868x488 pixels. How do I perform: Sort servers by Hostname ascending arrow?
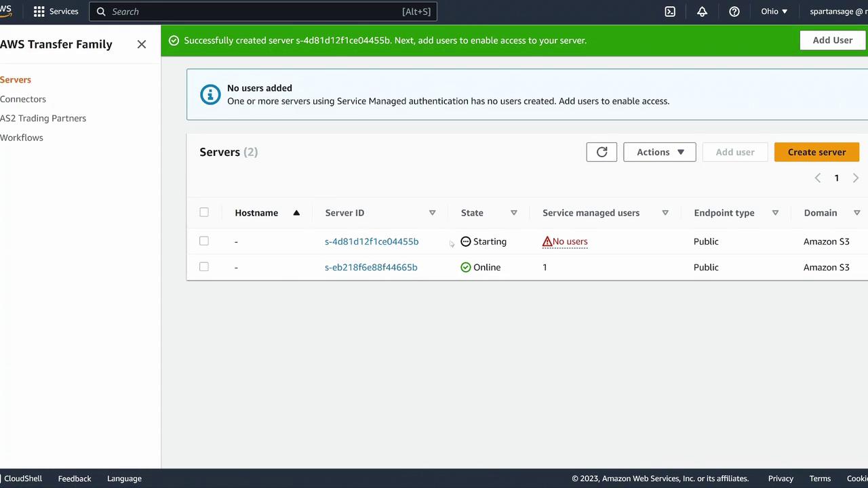pos(296,213)
